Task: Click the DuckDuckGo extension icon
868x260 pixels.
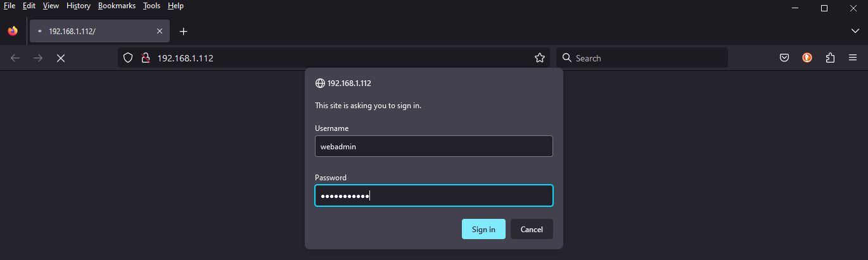Action: point(807,58)
